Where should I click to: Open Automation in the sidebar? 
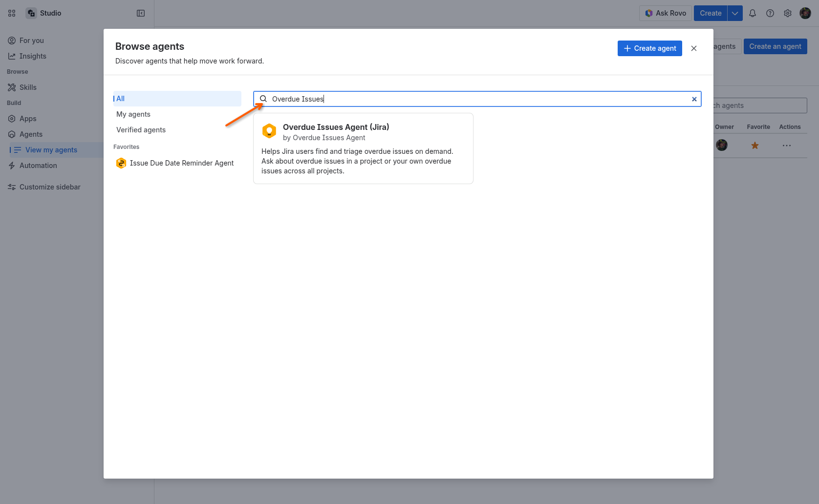point(51,166)
